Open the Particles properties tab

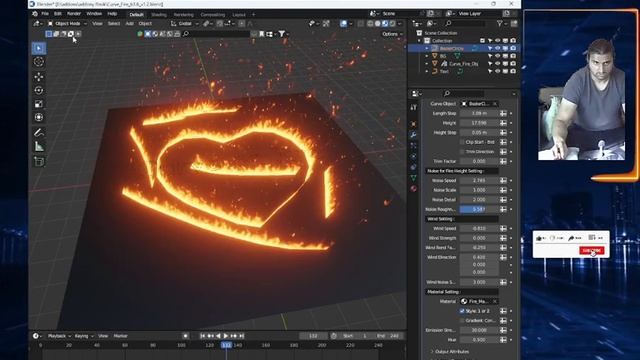click(x=413, y=145)
